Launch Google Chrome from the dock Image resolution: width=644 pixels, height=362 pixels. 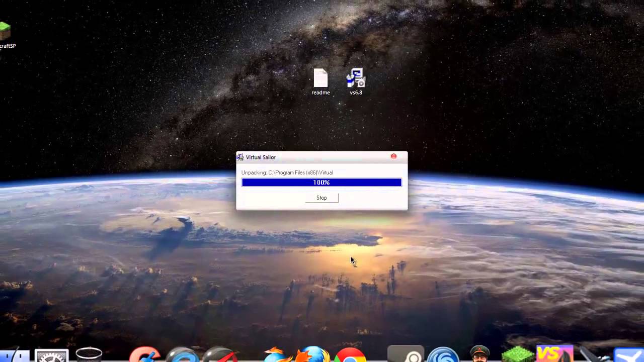pos(350,354)
